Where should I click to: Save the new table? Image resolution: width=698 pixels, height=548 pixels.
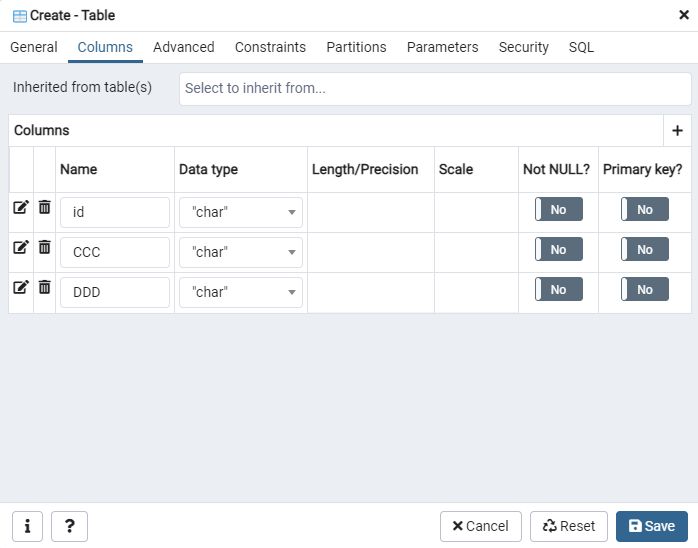pyautogui.click(x=652, y=526)
